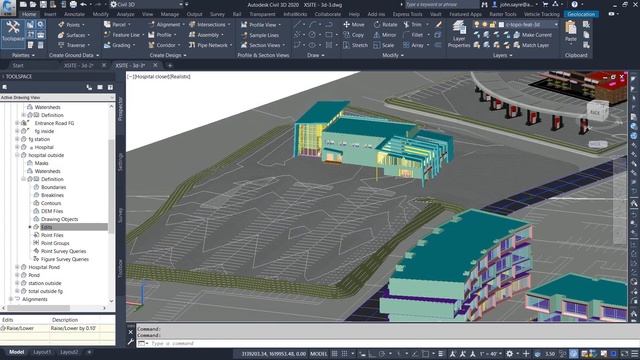Click the command line customize wrench icon
This screenshot has width=640, height=360.
[131, 342]
